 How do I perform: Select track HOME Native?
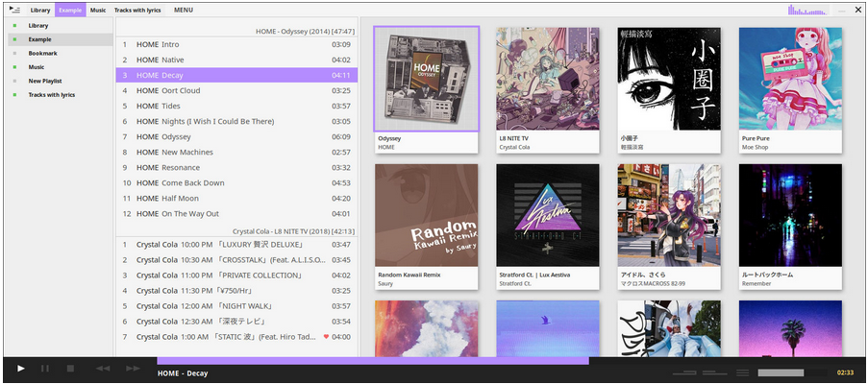[236, 60]
